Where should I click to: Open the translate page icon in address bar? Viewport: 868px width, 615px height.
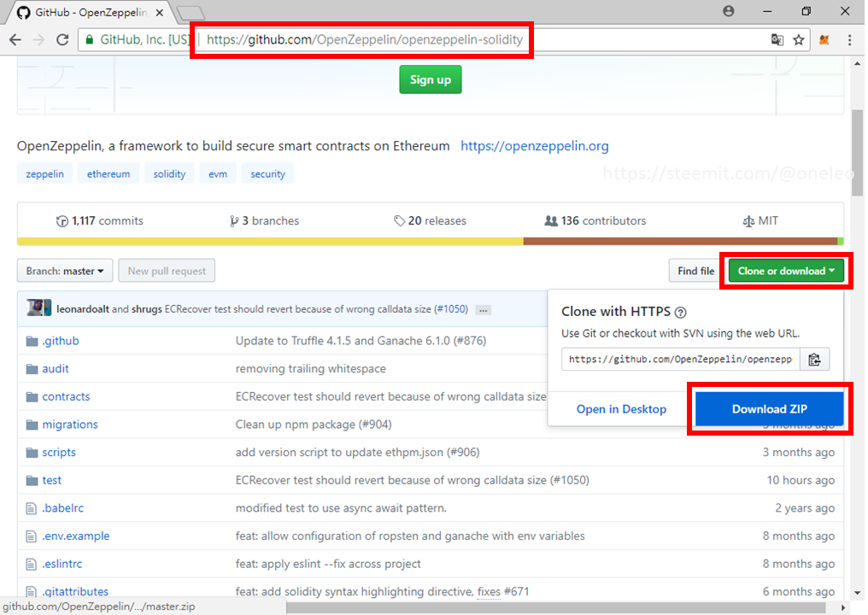[x=777, y=40]
